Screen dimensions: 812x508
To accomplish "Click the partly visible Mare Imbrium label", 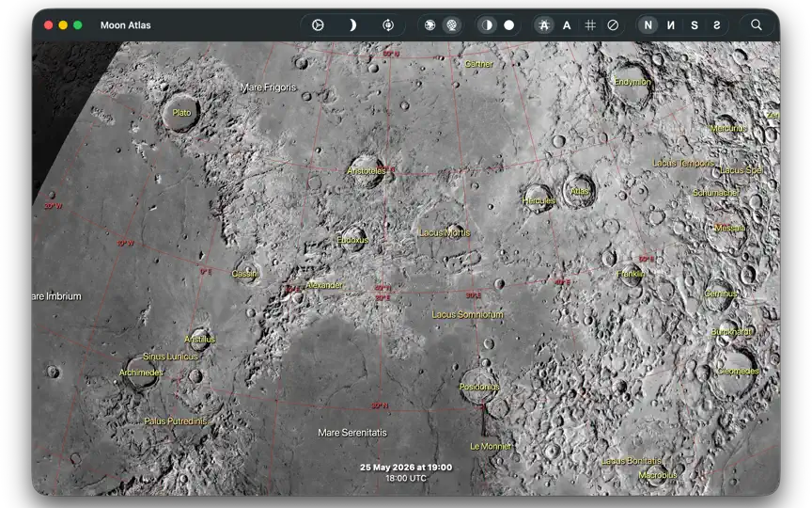I will 56,296.
